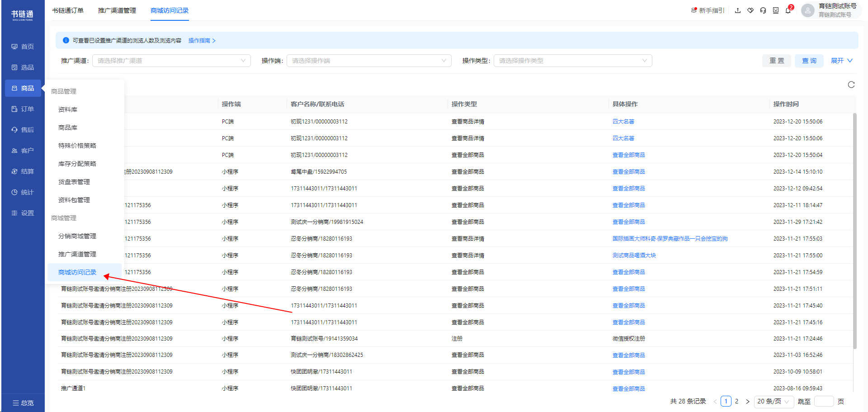Switch to the 书链通订单 tab
The image size is (868, 412).
[68, 10]
